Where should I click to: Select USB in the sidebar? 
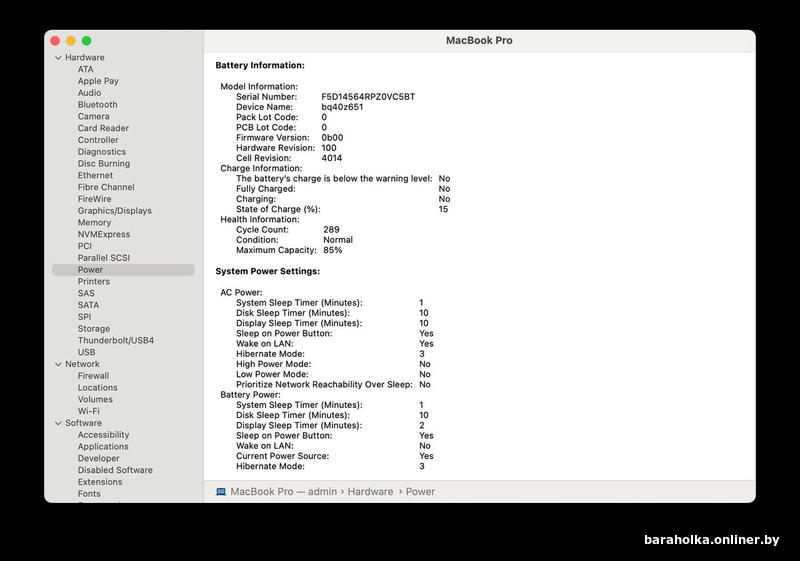(87, 352)
